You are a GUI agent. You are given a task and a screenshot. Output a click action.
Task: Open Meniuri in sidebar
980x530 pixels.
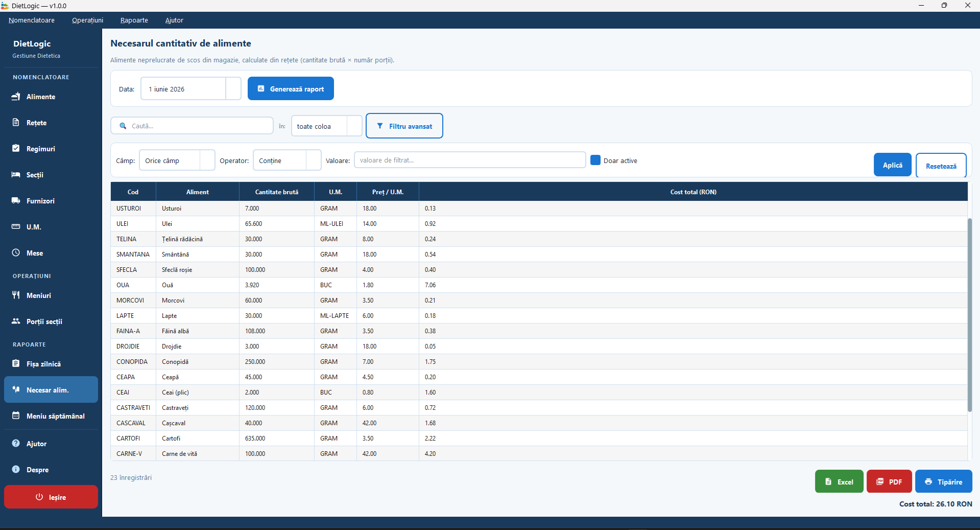point(51,295)
